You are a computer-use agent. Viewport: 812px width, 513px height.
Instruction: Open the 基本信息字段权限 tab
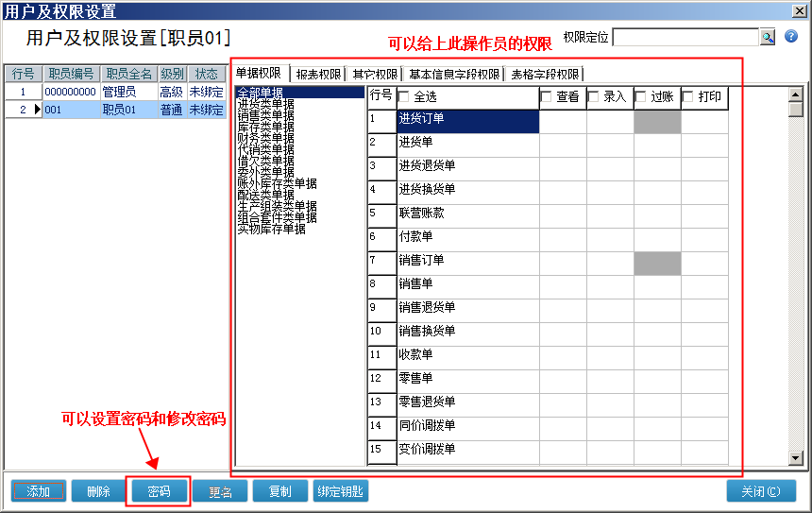tap(453, 74)
